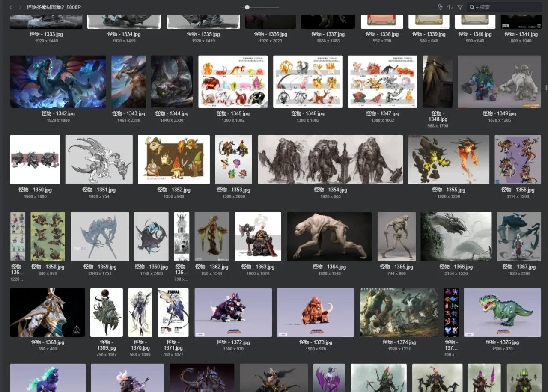This screenshot has width=548, height=392.
Task: Click the file name 怪物 - 1340.jpg
Action: click(x=475, y=34)
